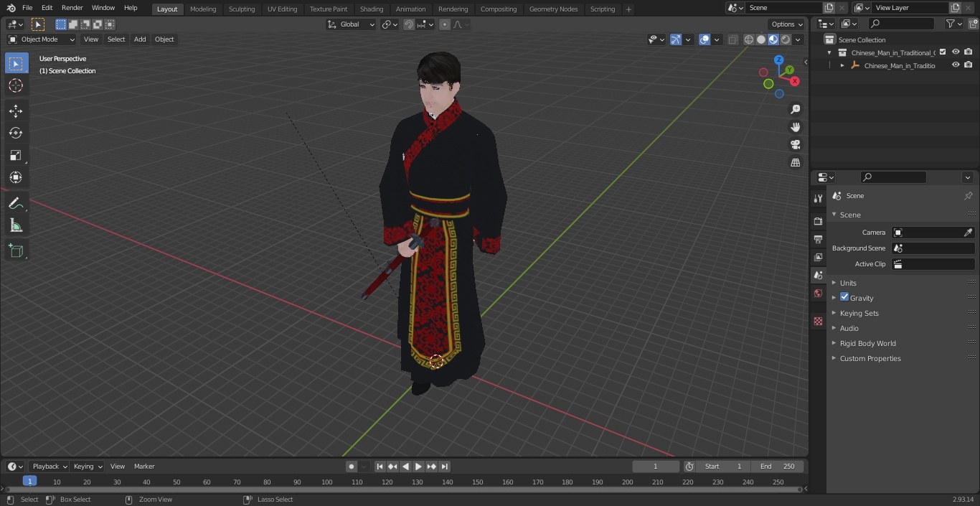Image resolution: width=980 pixels, height=506 pixels.
Task: Toggle snapping magnet button
Action: [408, 24]
